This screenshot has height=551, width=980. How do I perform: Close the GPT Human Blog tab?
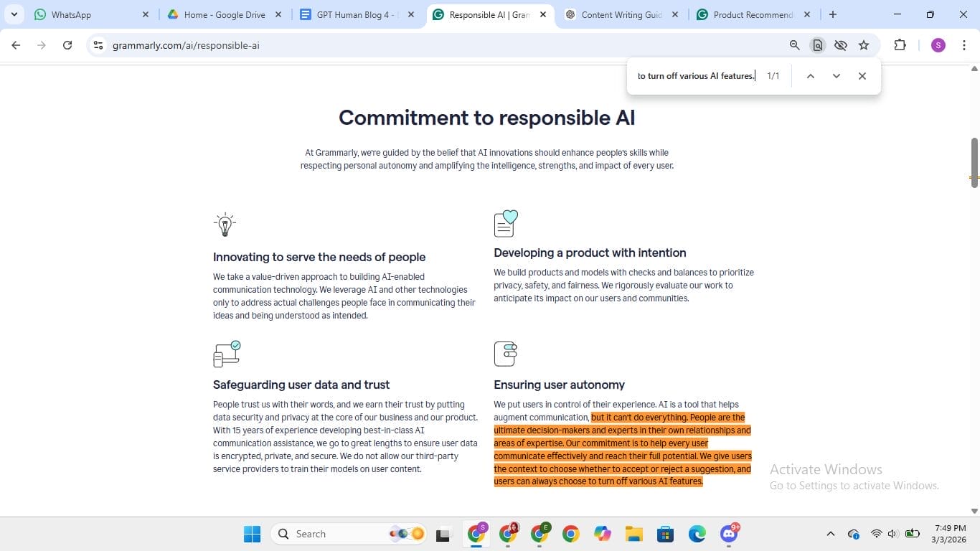coord(411,14)
